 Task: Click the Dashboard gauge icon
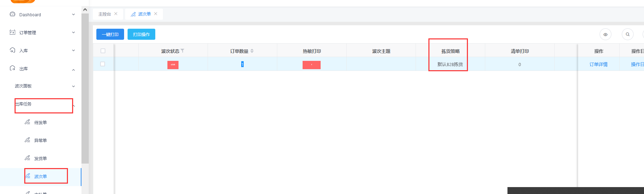[12, 14]
